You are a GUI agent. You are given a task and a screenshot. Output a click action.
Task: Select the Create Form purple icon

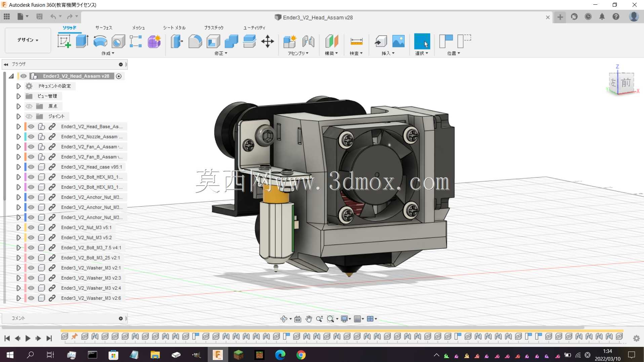(x=154, y=41)
